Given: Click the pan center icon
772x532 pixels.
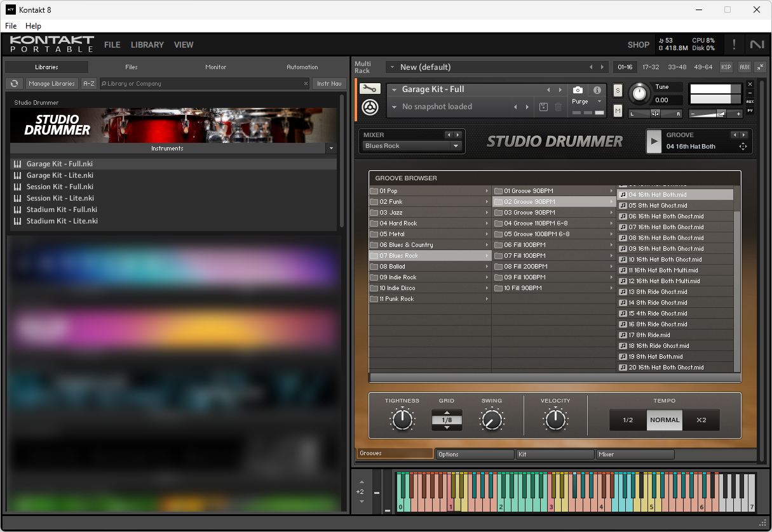Looking at the screenshot, I should (x=655, y=114).
